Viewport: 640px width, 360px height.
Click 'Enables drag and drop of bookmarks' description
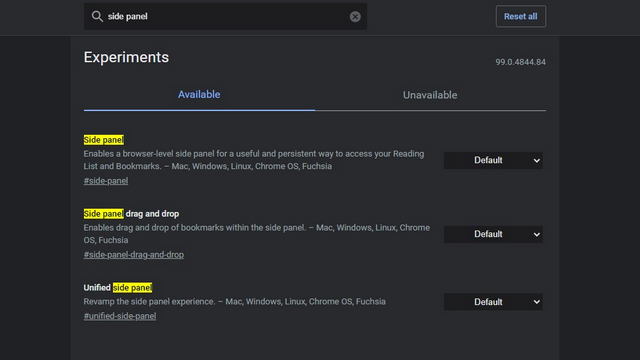point(257,234)
